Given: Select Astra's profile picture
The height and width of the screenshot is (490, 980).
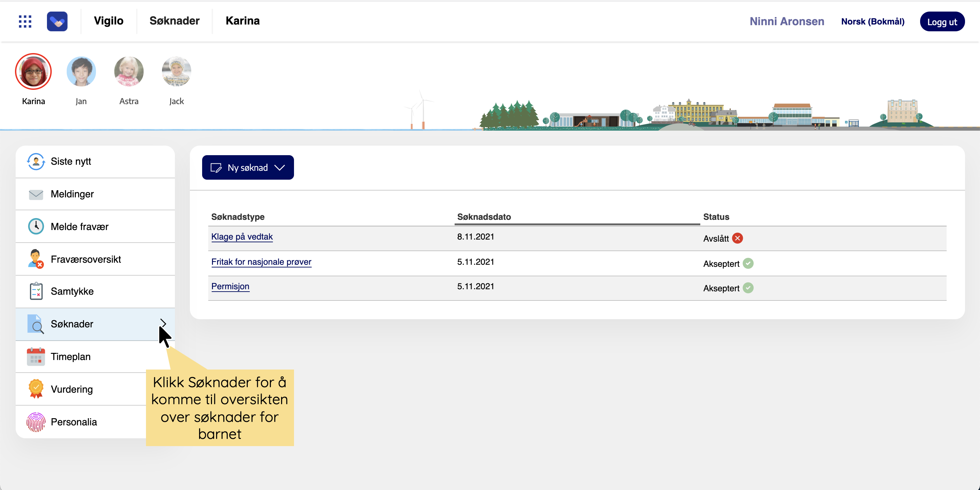Looking at the screenshot, I should 129,72.
